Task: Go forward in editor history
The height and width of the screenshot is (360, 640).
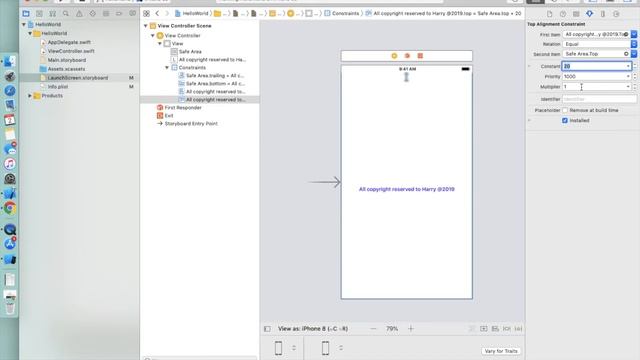Action: click(x=167, y=13)
